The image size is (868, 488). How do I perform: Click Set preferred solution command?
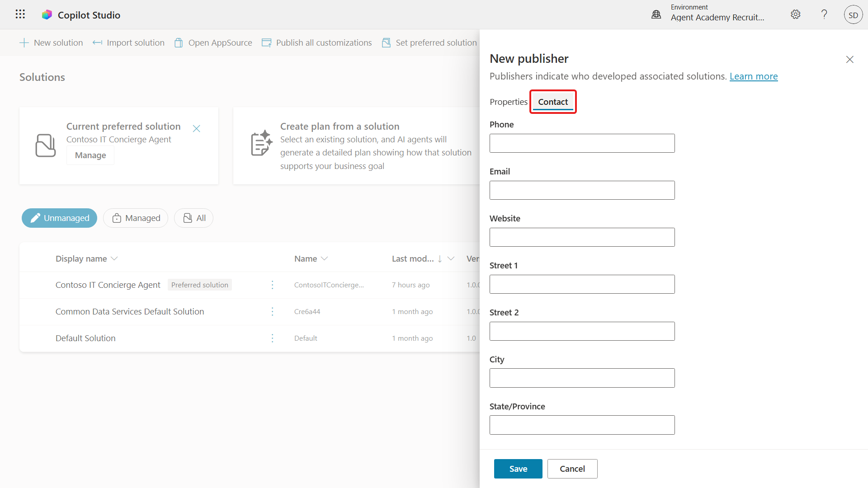429,42
